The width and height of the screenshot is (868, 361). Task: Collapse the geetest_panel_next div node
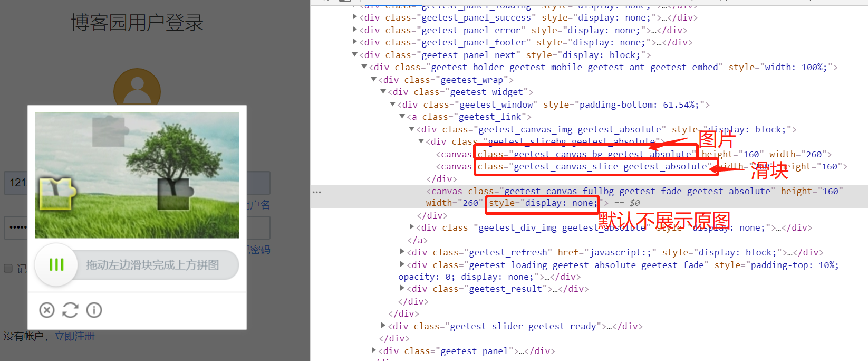355,54
